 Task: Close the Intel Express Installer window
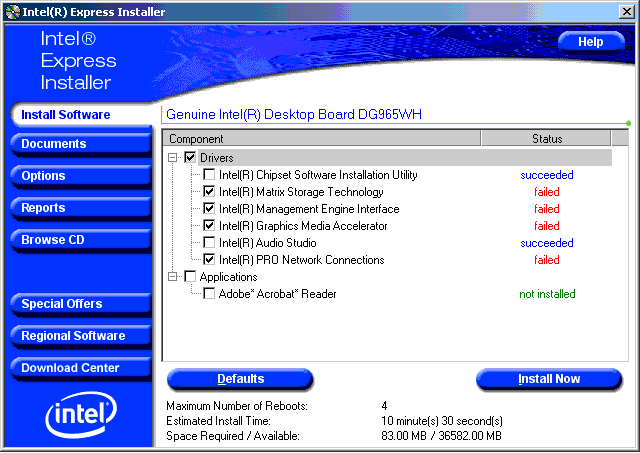627,12
